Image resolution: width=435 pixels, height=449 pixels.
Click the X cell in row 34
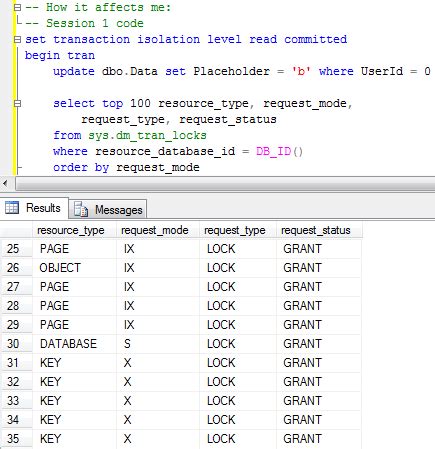click(158, 420)
